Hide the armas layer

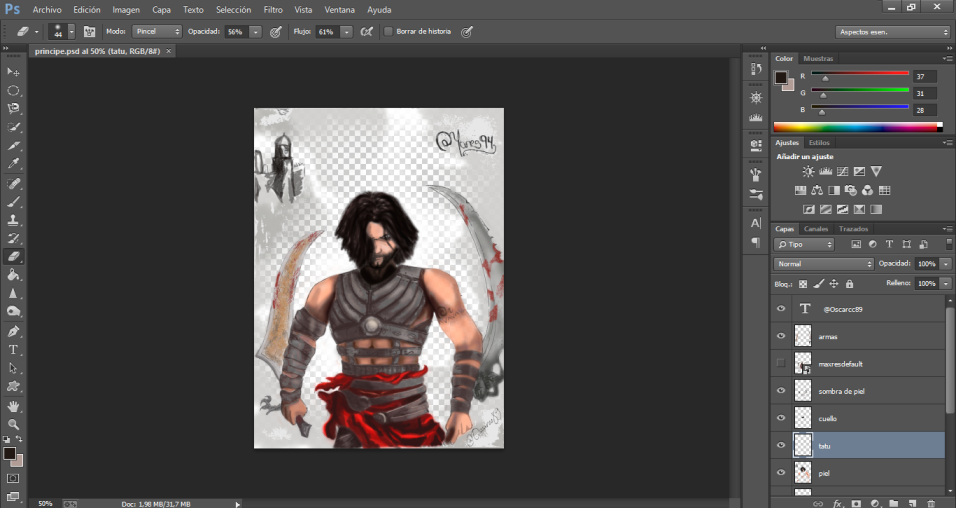click(781, 337)
